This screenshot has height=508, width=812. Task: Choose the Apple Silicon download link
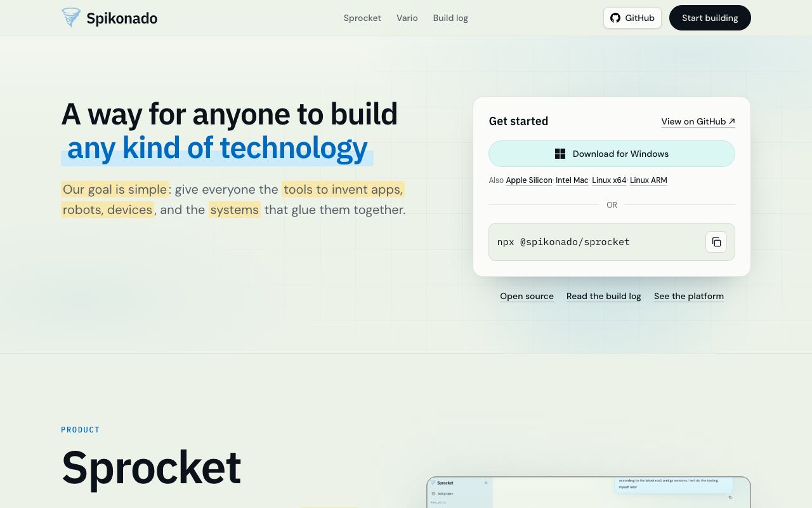[529, 180]
